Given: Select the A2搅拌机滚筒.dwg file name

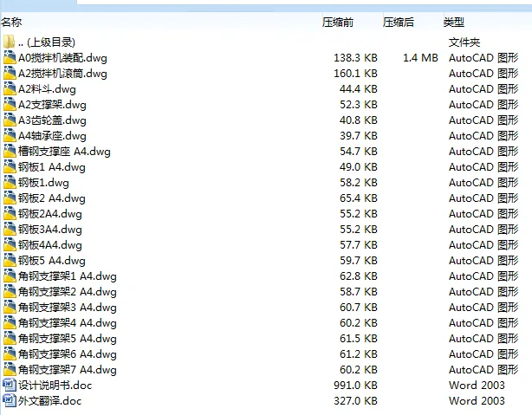Looking at the screenshot, I should pyautogui.click(x=62, y=74).
